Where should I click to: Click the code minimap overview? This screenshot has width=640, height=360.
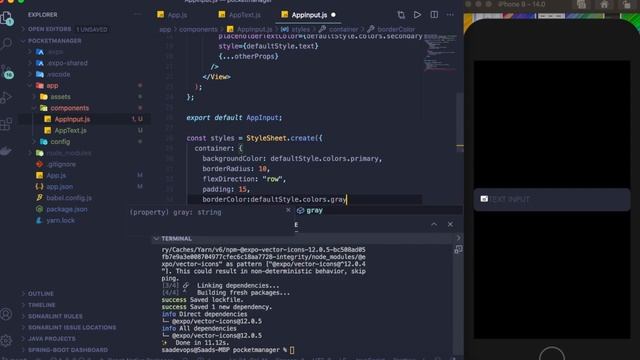[x=440, y=53]
